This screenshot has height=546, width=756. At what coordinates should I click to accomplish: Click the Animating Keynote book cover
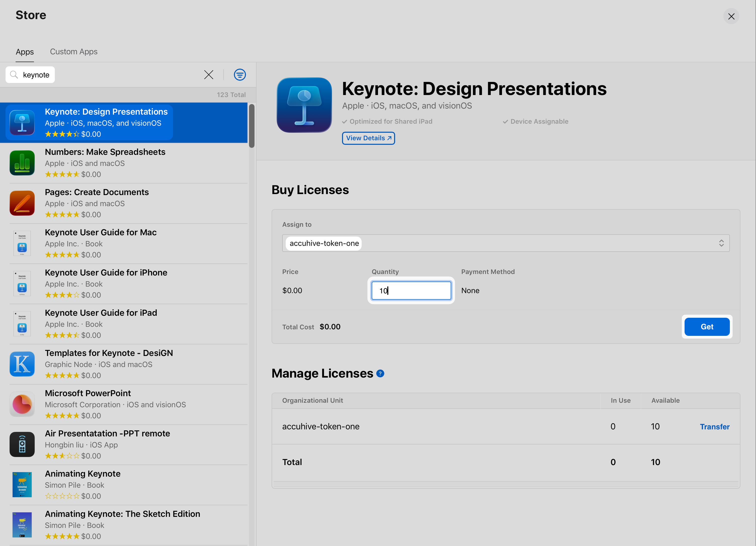[22, 485]
